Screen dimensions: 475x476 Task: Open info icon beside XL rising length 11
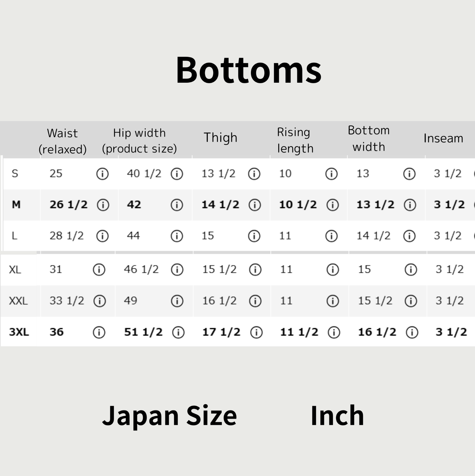[333, 270]
